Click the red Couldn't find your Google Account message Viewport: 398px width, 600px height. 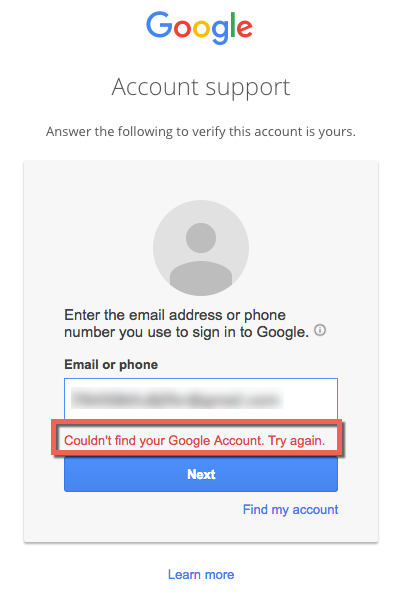pos(194,440)
